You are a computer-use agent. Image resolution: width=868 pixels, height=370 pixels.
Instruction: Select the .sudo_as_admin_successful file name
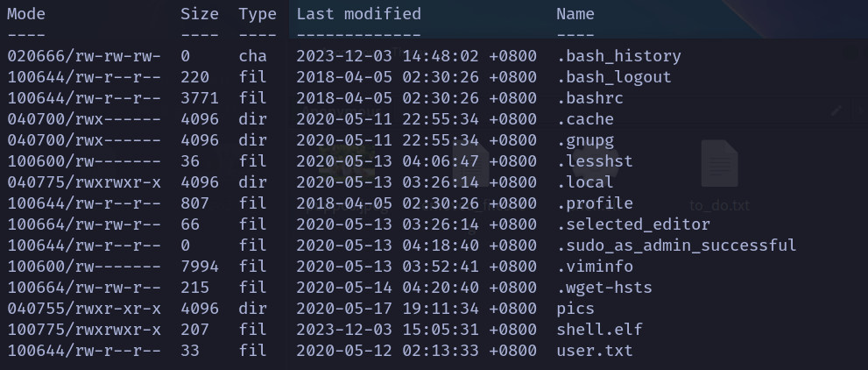(x=676, y=245)
